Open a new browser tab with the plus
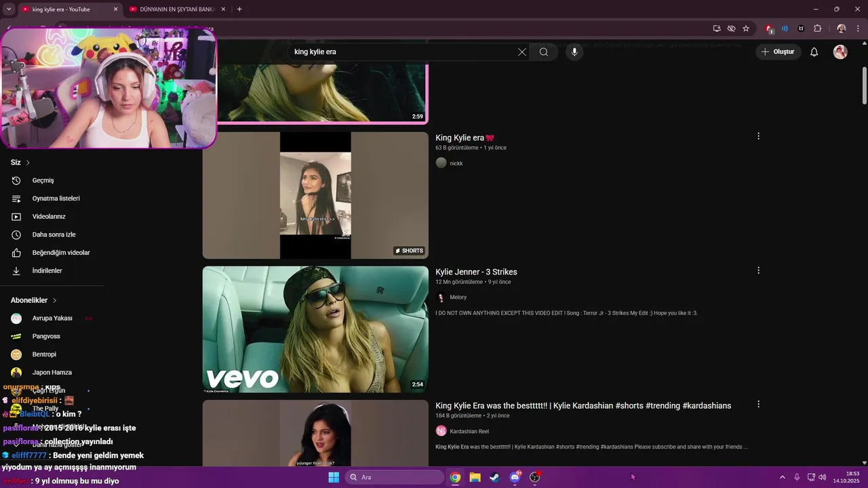Image resolution: width=868 pixels, height=488 pixels. (239, 9)
